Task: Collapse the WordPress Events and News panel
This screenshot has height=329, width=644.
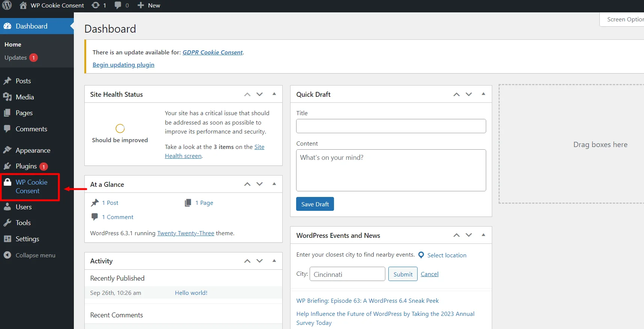Action: [484, 235]
